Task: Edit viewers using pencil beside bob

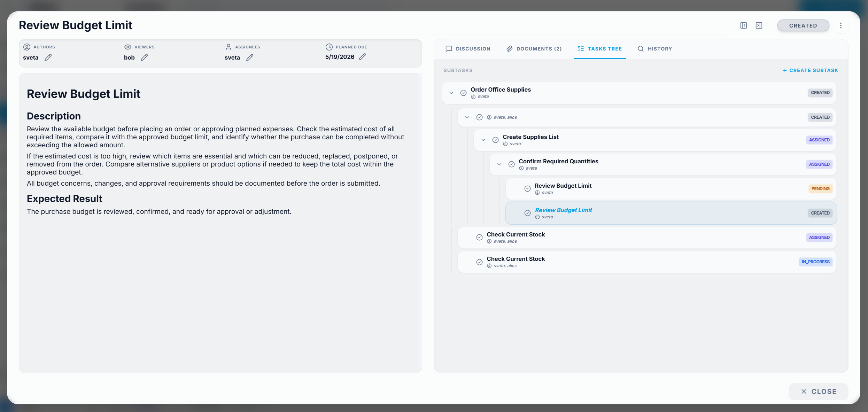Action: pyautogui.click(x=144, y=57)
